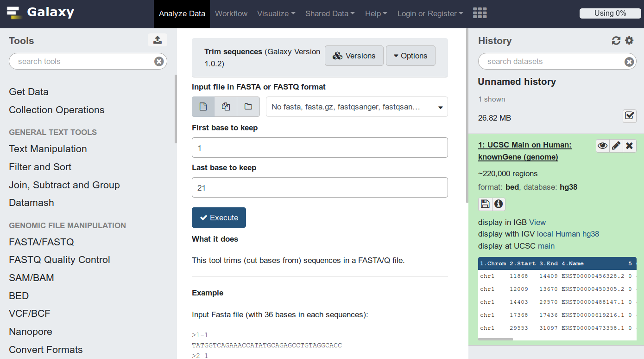Expand the VCF/BCF section
644x359 pixels.
coord(30,314)
